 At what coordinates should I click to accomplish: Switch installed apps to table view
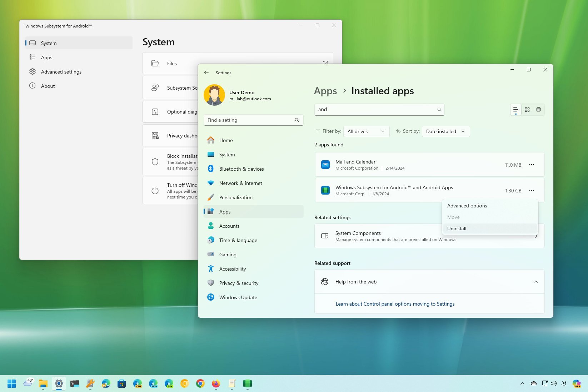click(x=539, y=109)
